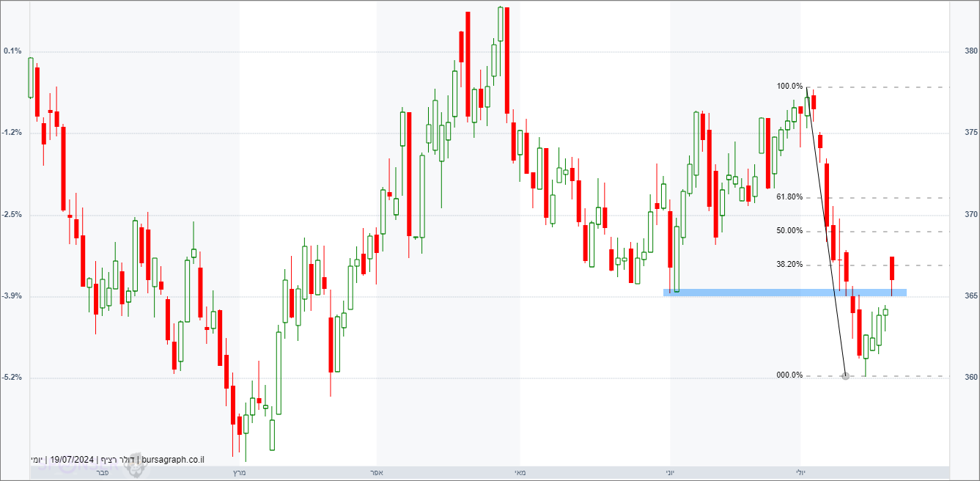Click the 19/07/2024 date text

click(x=71, y=460)
